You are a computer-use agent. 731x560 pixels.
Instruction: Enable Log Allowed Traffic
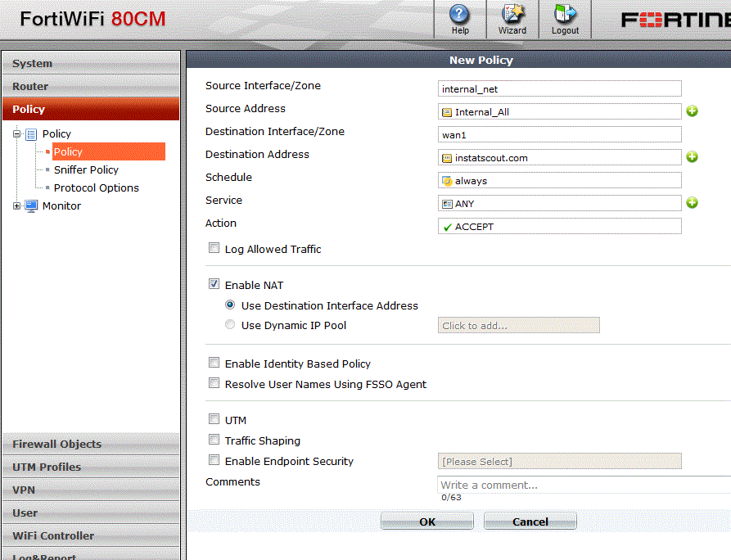click(214, 247)
